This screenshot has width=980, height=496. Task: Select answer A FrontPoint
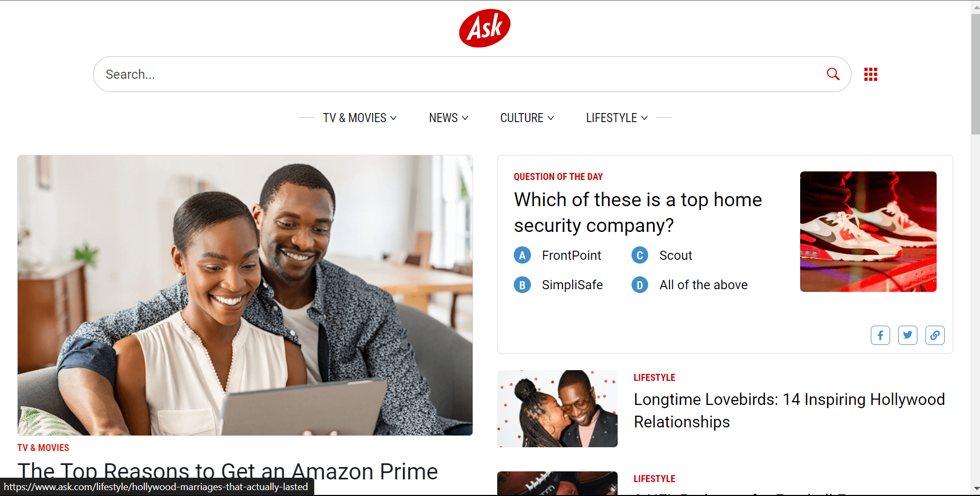tap(558, 255)
